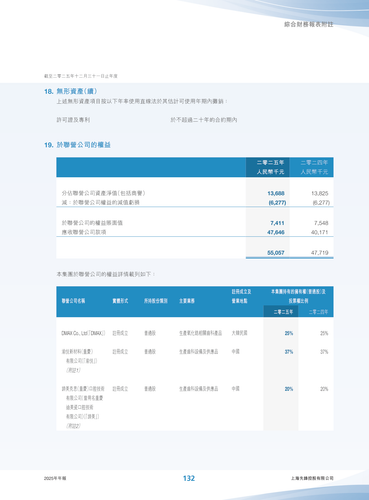Click the carrying amount 7,548
369x500 pixels.
(x=321, y=223)
